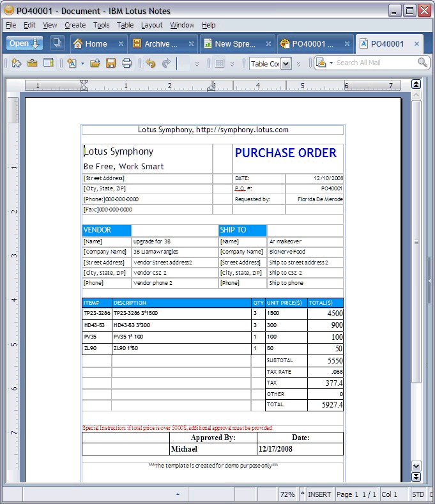Click the jump to top scroll button
Viewport: 435px width, 504px height.
(x=416, y=84)
